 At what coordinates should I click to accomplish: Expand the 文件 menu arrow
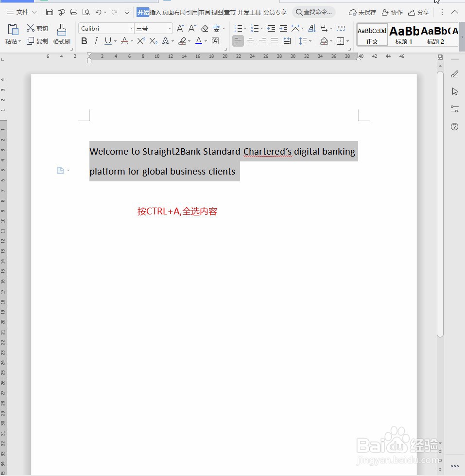coord(34,12)
